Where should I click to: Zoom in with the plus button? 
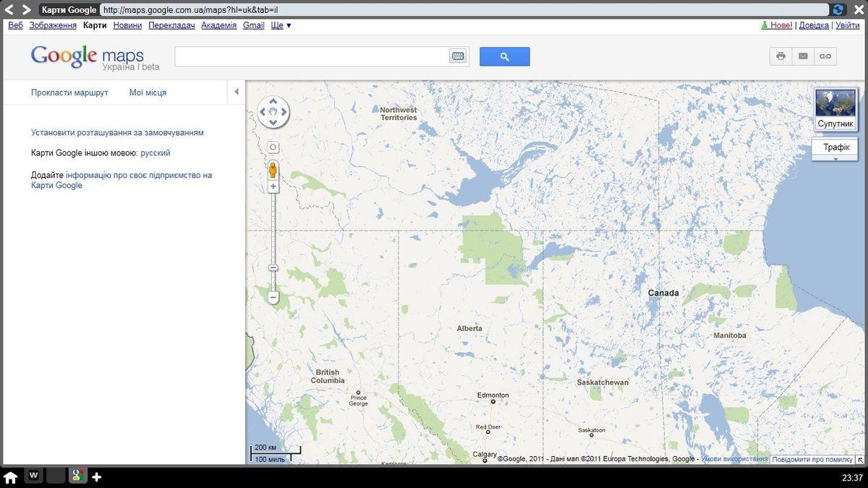(273, 187)
